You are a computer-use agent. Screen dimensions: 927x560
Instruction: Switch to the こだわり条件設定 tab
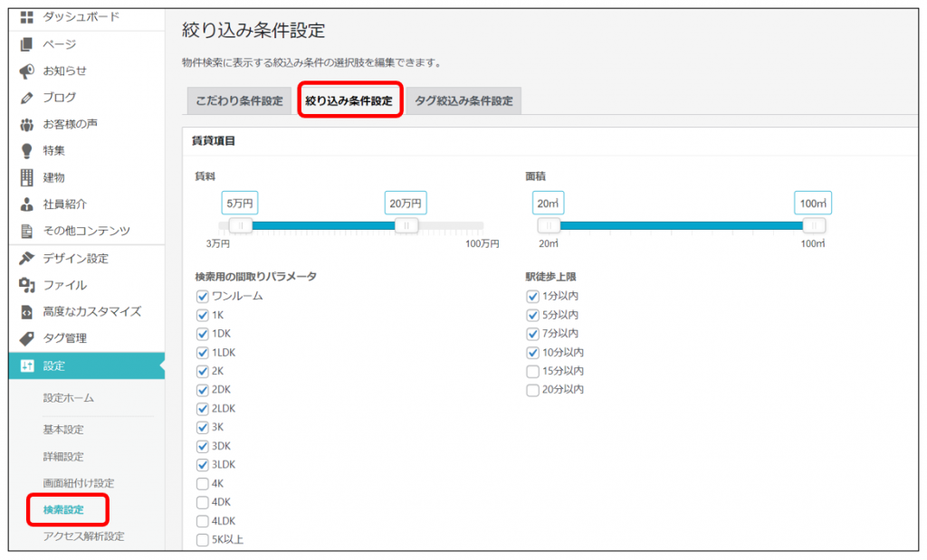239,101
